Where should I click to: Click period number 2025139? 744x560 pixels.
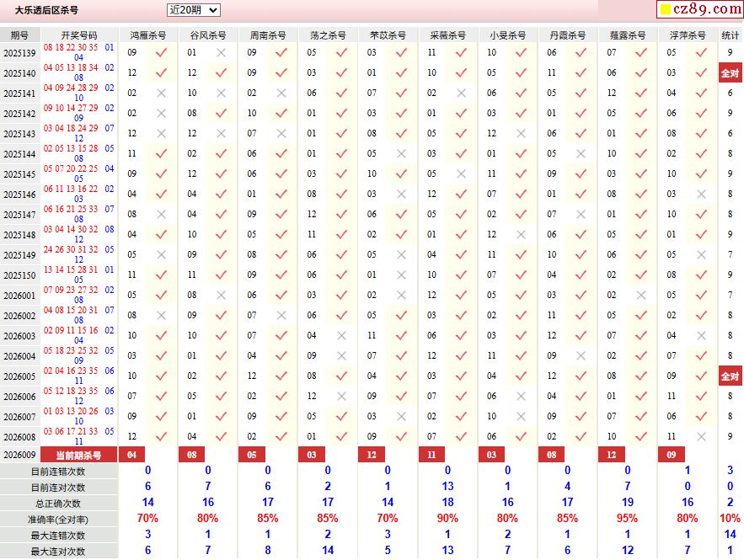19,53
